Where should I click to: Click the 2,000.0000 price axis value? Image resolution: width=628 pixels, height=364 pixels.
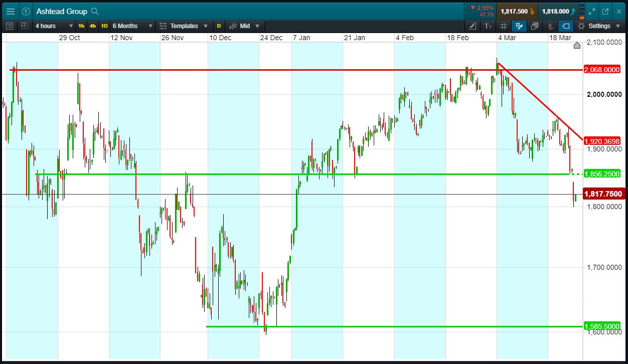604,94
